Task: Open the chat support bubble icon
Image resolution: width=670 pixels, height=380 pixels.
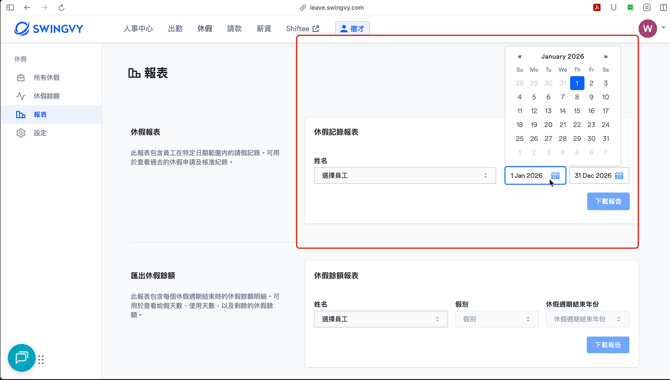Action: coord(21,357)
